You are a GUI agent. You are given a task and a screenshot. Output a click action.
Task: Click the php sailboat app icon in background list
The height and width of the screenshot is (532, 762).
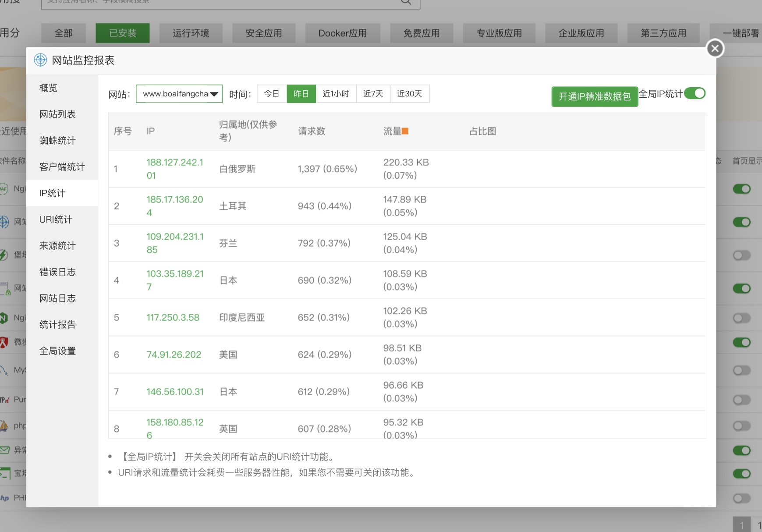coord(4,425)
